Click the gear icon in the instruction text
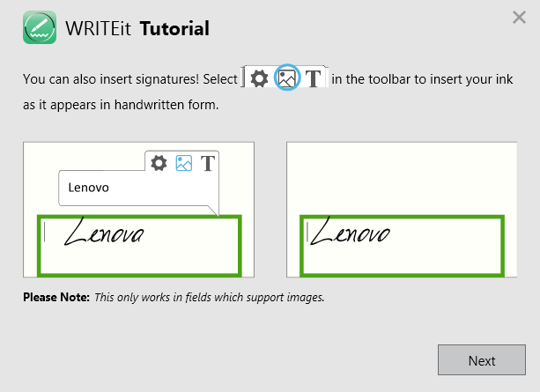The width and height of the screenshot is (540, 392). pos(259,78)
